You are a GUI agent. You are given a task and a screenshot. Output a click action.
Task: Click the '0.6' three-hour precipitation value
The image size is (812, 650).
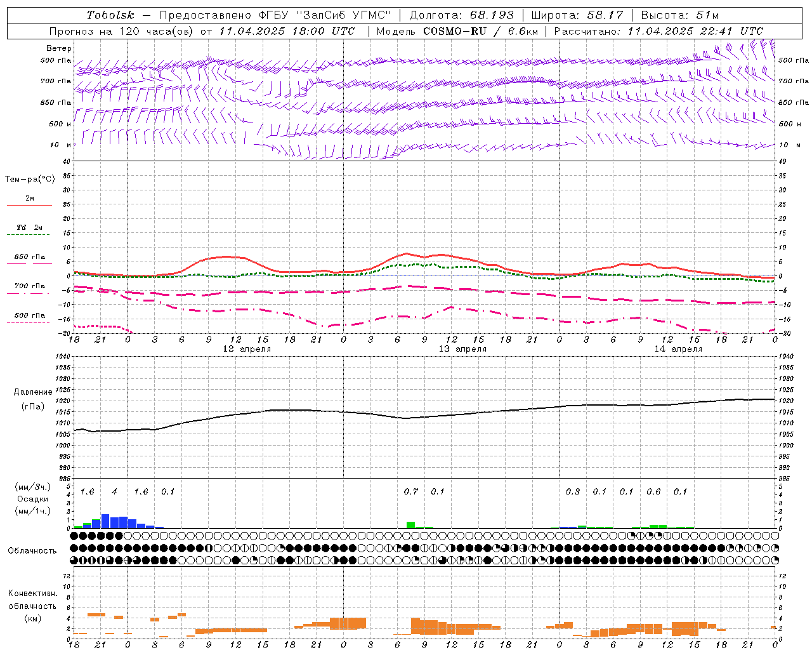click(653, 492)
